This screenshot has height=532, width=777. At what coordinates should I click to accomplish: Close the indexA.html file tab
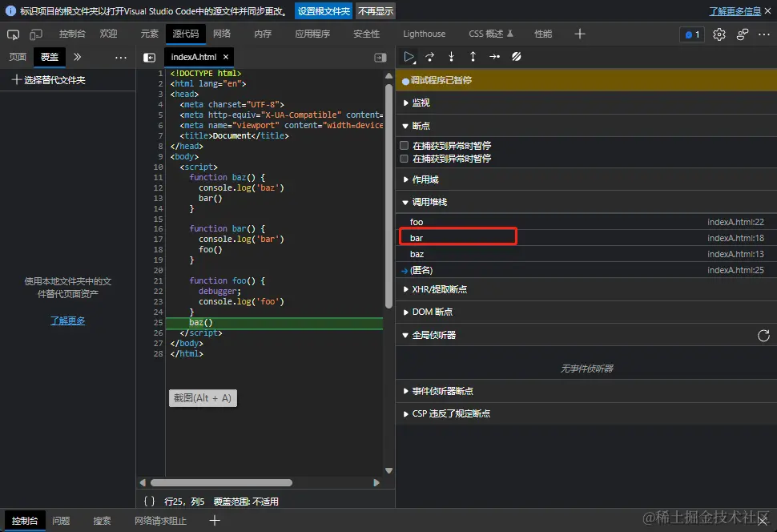coord(226,57)
